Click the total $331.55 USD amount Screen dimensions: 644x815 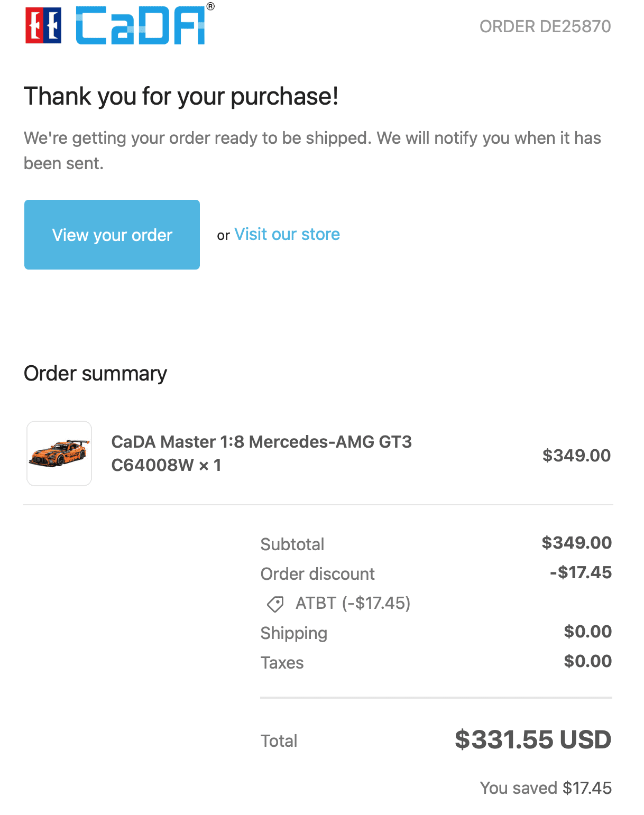coord(532,739)
